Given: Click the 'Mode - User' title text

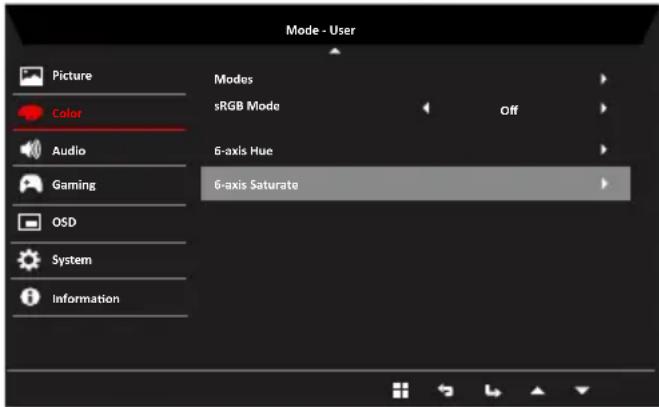Looking at the screenshot, I should click(321, 30).
